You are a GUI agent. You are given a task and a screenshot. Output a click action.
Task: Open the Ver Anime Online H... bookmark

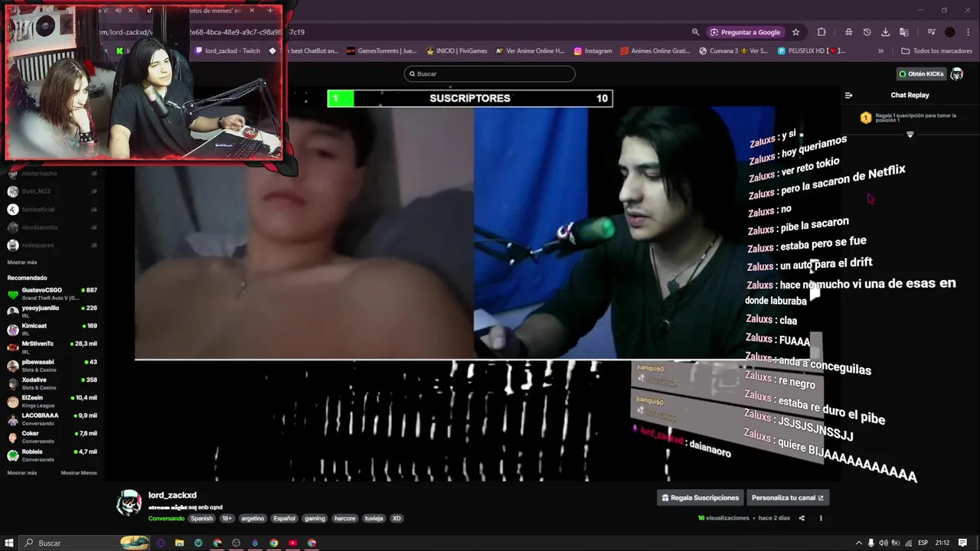(530, 51)
